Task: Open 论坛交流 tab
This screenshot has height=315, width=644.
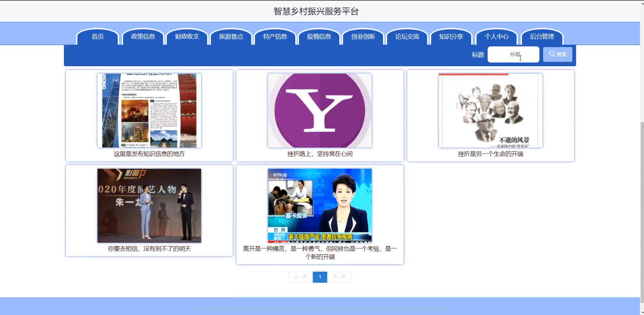Action: point(407,37)
